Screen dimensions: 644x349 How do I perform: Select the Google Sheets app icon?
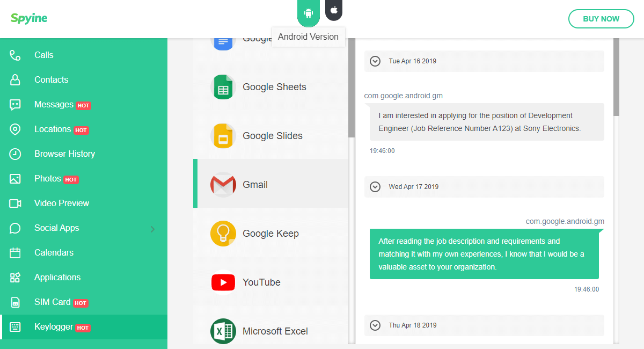223,87
